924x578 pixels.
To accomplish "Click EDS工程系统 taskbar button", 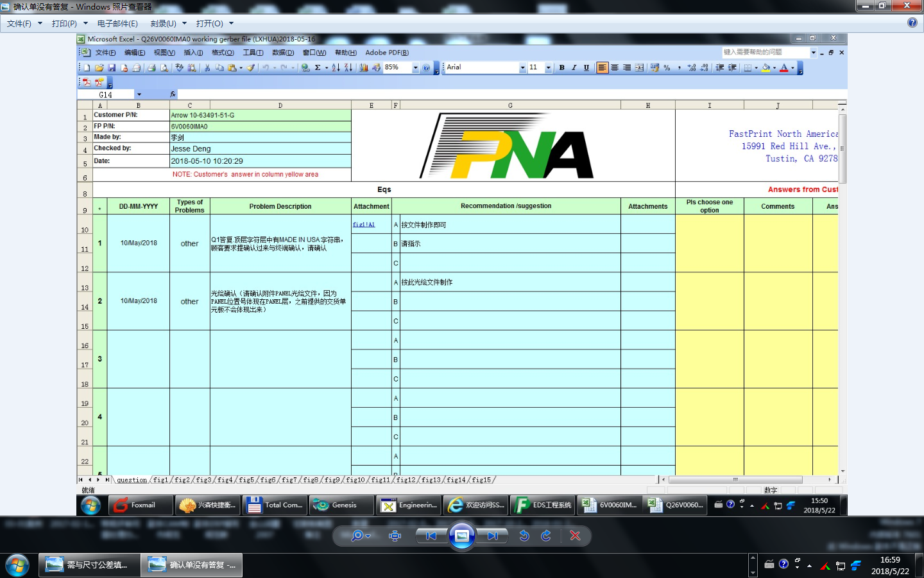I will tap(543, 505).
